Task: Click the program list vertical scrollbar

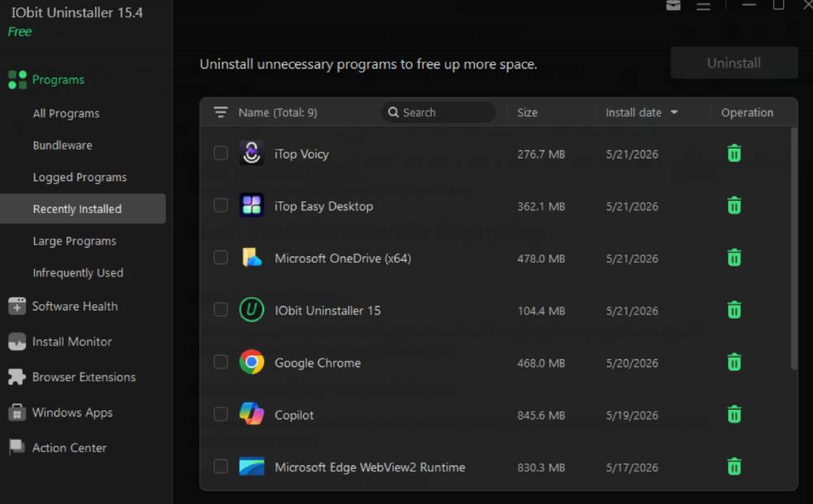Action: point(793,249)
